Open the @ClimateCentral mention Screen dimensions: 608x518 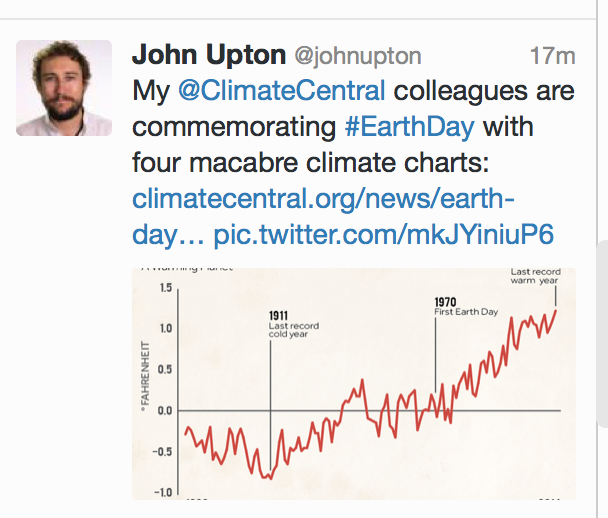281,91
